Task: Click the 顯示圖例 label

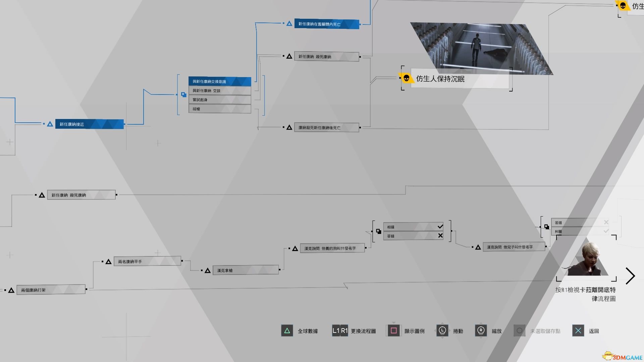Action: [415, 331]
